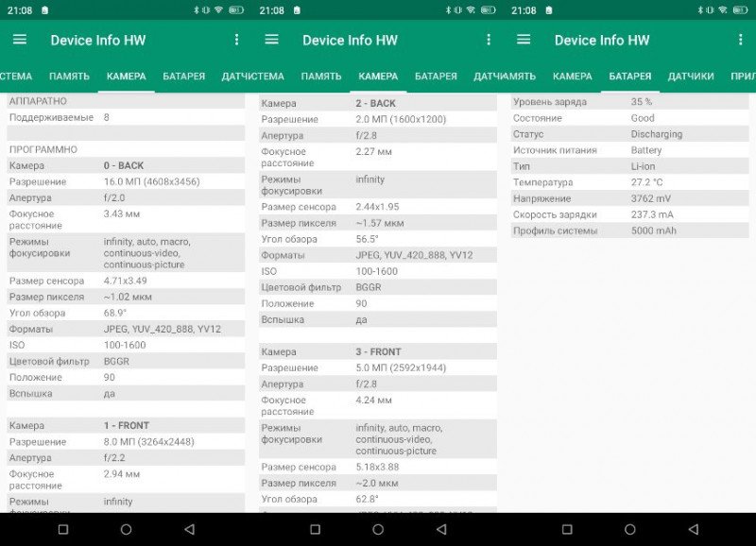
Task: Tap focal length value '4.24 мм'
Action: tap(373, 400)
